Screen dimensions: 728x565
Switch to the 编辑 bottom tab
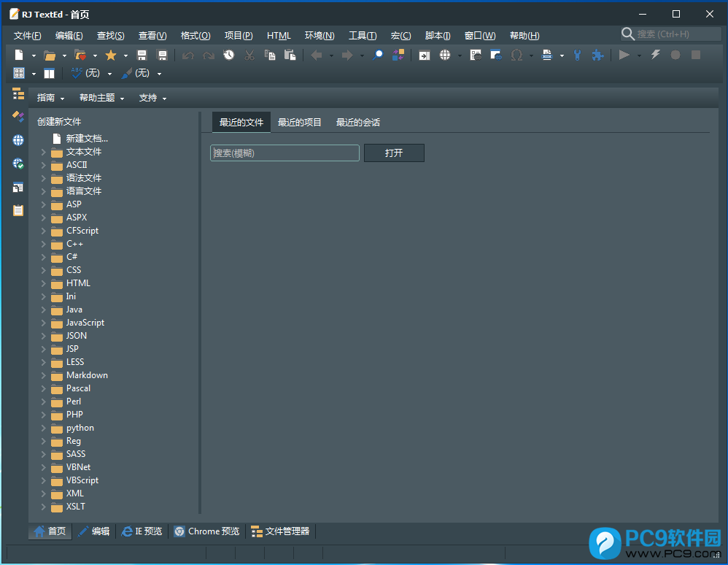point(94,531)
